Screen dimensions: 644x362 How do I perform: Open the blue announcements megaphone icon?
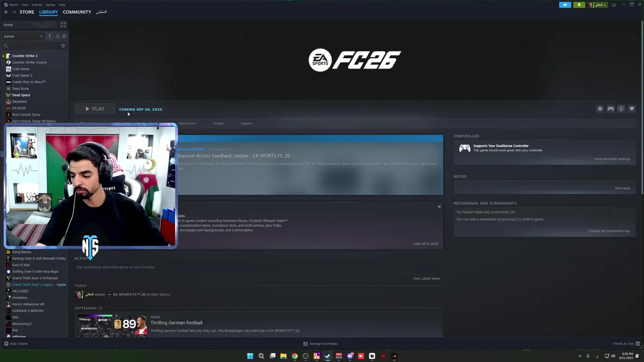pyautogui.click(x=565, y=5)
